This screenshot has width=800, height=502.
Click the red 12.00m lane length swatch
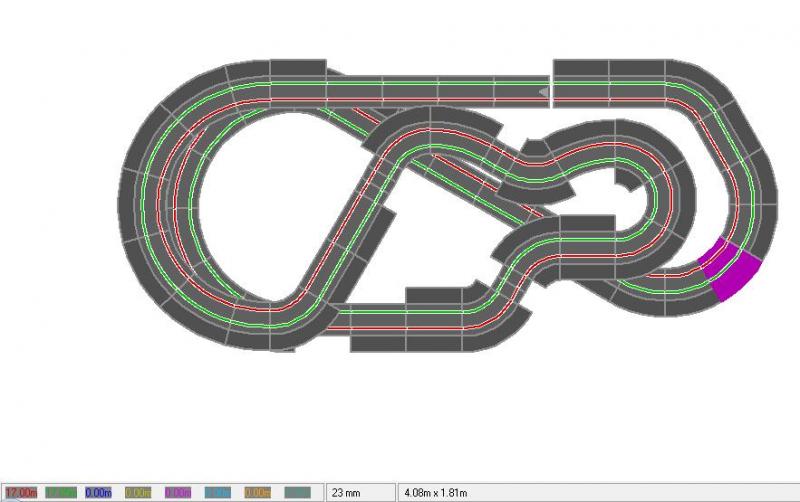click(x=21, y=492)
